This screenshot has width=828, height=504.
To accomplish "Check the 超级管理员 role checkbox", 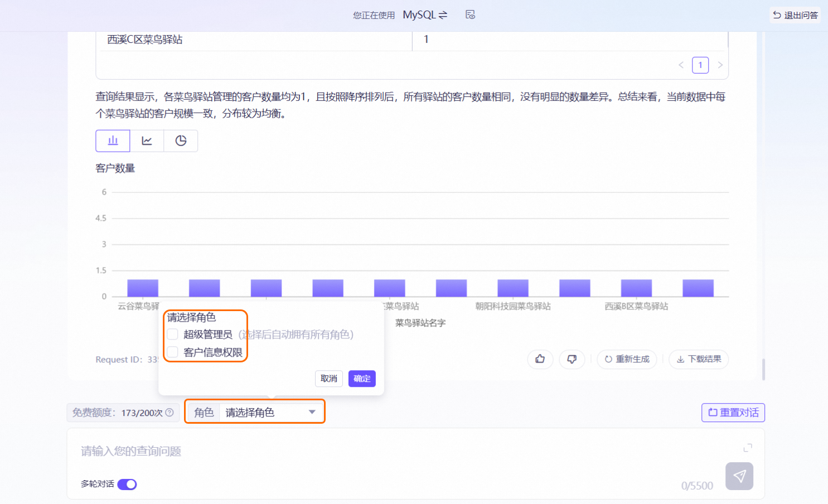I will pos(173,334).
